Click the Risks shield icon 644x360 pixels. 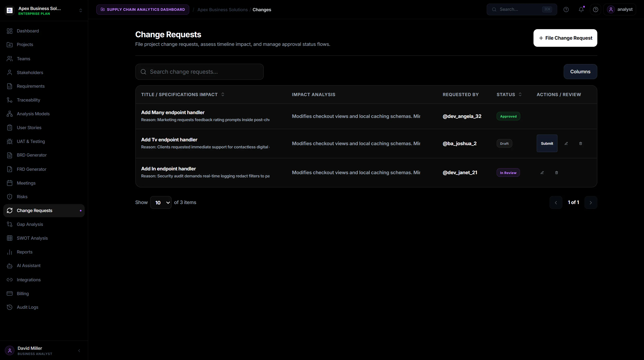[x=9, y=197]
